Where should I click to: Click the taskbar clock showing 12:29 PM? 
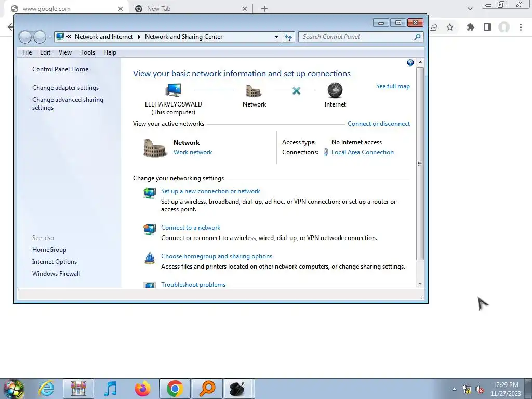tap(506, 389)
